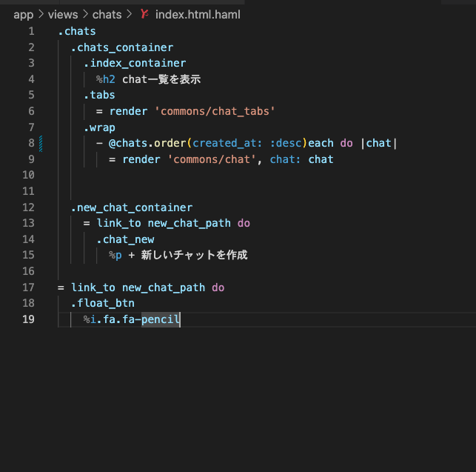Click line number 8 in gutter
The width and height of the screenshot is (476, 472).
coord(32,143)
